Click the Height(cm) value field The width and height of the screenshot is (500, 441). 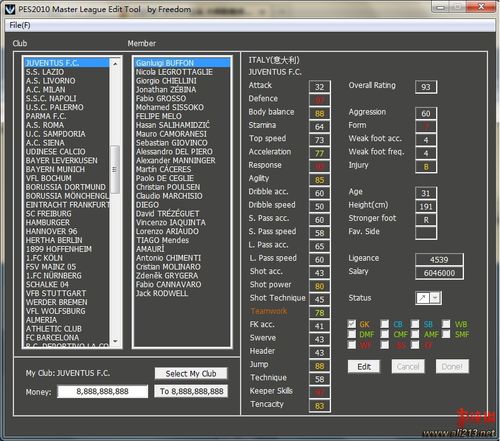(426, 207)
